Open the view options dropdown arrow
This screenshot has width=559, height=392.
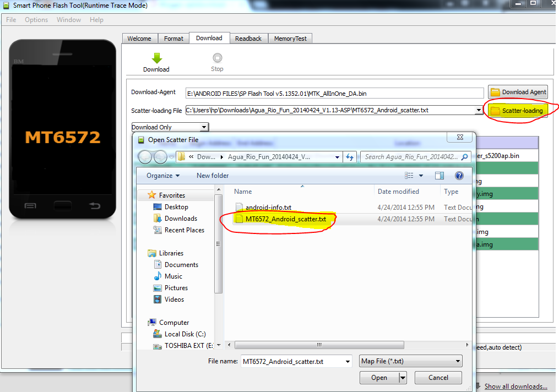tap(421, 175)
